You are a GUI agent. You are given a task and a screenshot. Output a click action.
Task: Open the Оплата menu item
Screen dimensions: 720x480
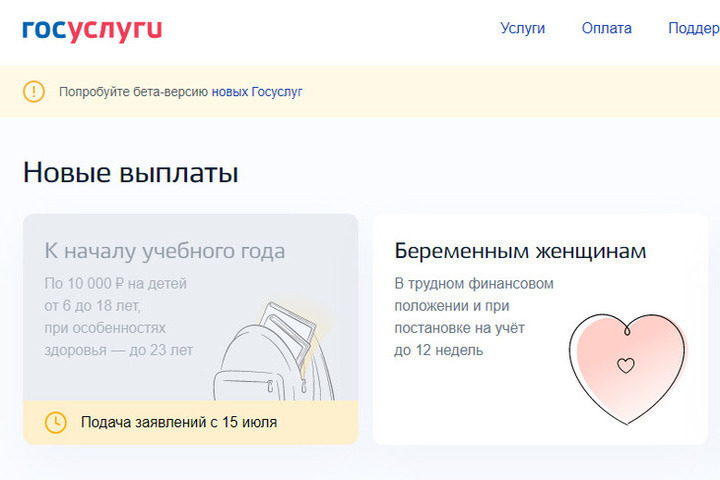[x=606, y=28]
